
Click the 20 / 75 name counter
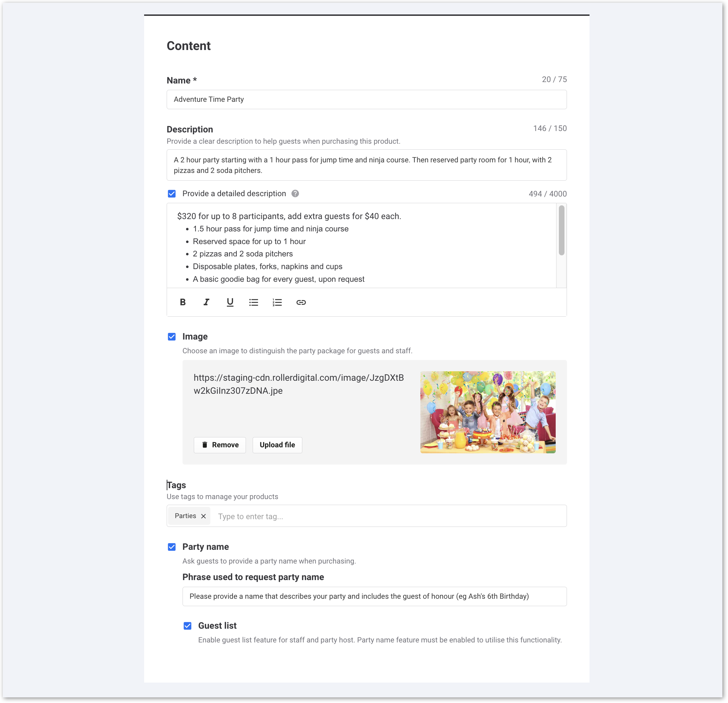click(x=554, y=80)
